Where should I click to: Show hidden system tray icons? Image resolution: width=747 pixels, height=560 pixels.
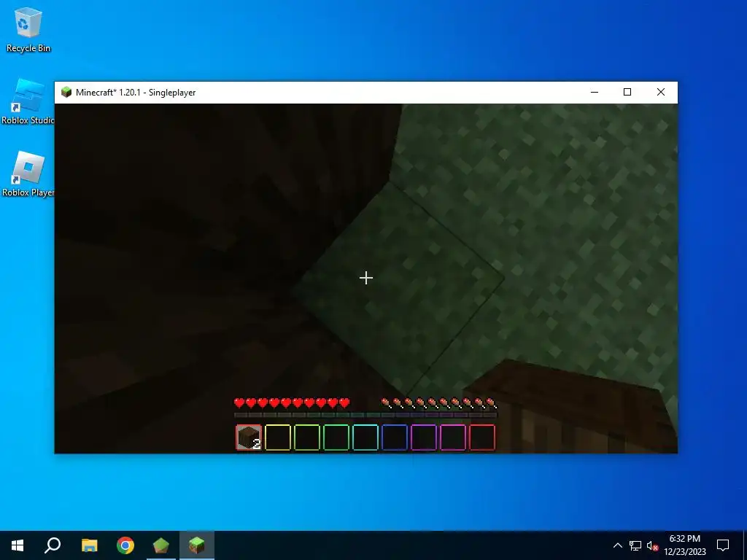[617, 545]
